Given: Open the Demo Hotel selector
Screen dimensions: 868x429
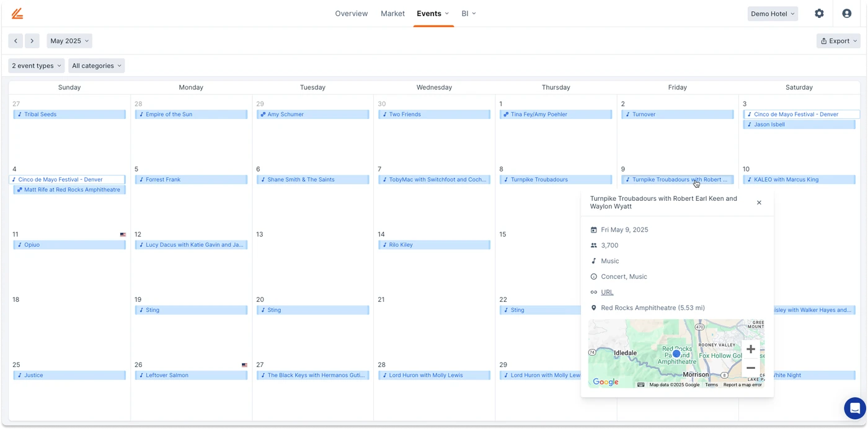Looking at the screenshot, I should [x=773, y=14].
